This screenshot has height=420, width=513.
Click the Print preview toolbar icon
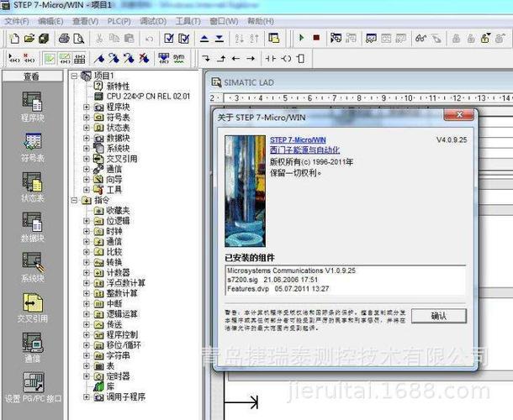point(79,39)
